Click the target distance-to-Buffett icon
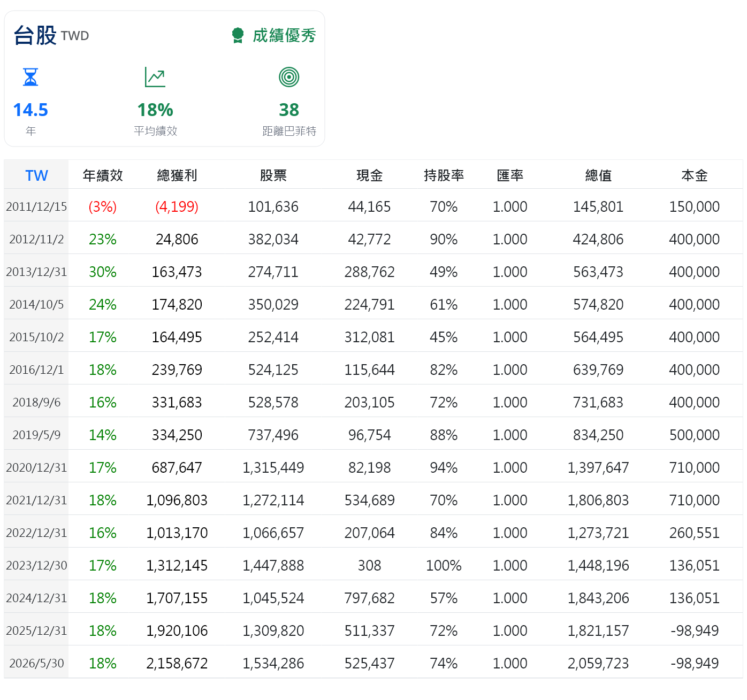The width and height of the screenshot is (747, 700). point(289,77)
